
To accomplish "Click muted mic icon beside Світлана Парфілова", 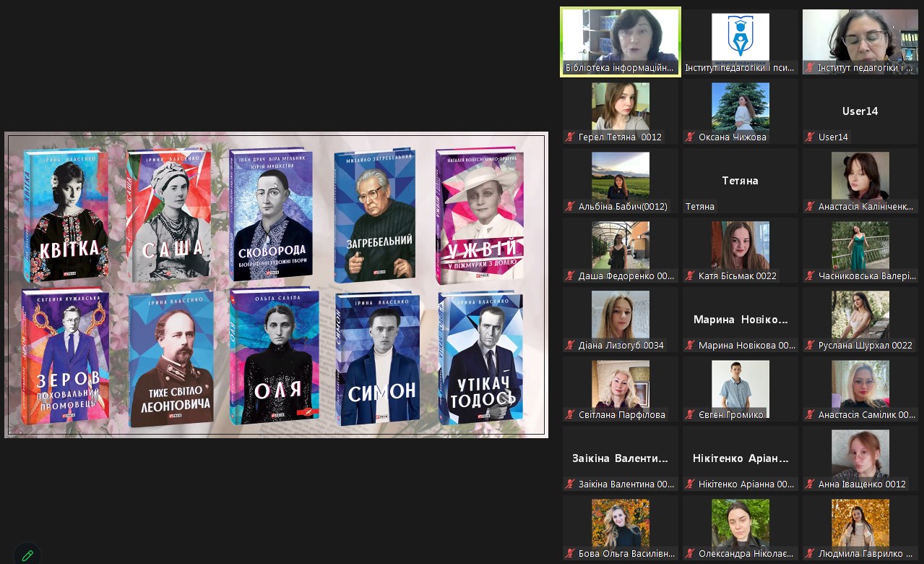I will (571, 415).
